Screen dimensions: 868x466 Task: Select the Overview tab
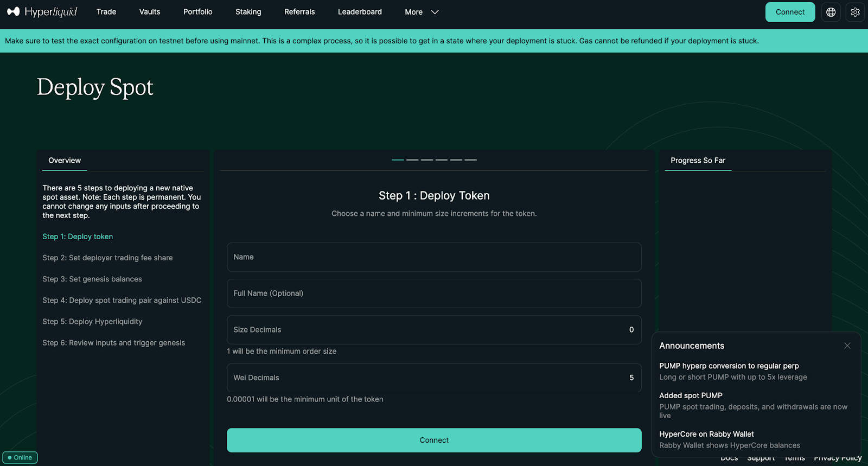[65, 161]
